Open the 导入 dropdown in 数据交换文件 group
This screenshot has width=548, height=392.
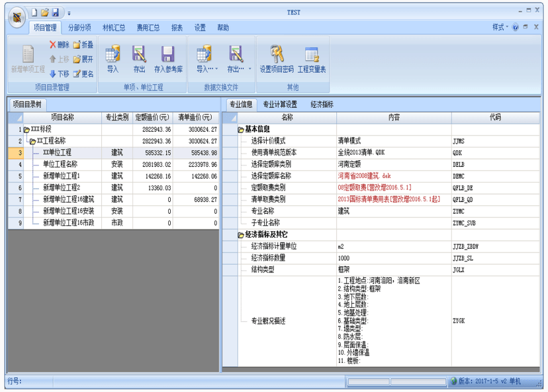(x=207, y=69)
